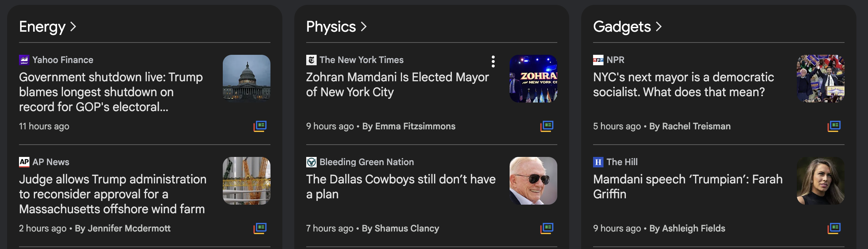Read the Dallas Cowboys still don't have a plan article
The height and width of the screenshot is (249, 868).
(400, 186)
